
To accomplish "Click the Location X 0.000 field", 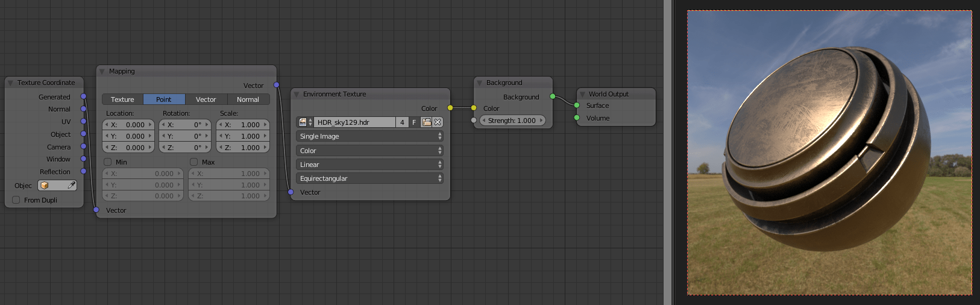I will click(x=128, y=125).
